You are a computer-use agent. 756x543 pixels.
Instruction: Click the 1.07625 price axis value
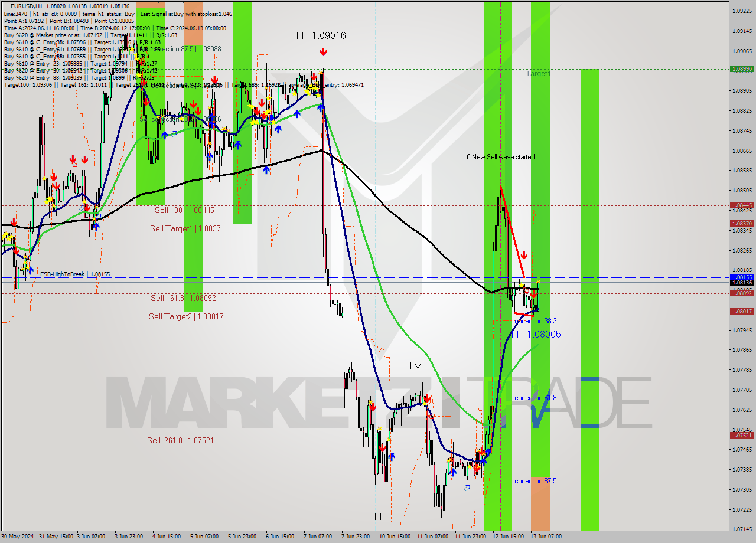point(742,410)
